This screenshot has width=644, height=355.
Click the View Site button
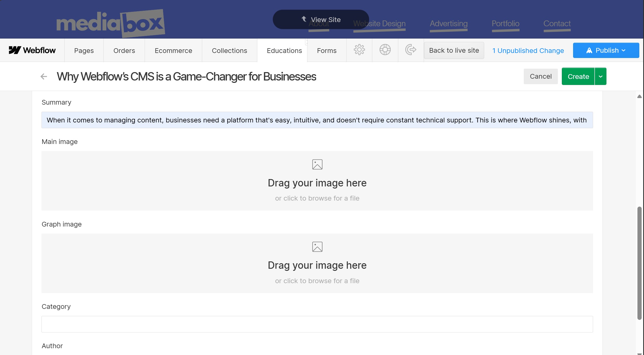click(321, 19)
